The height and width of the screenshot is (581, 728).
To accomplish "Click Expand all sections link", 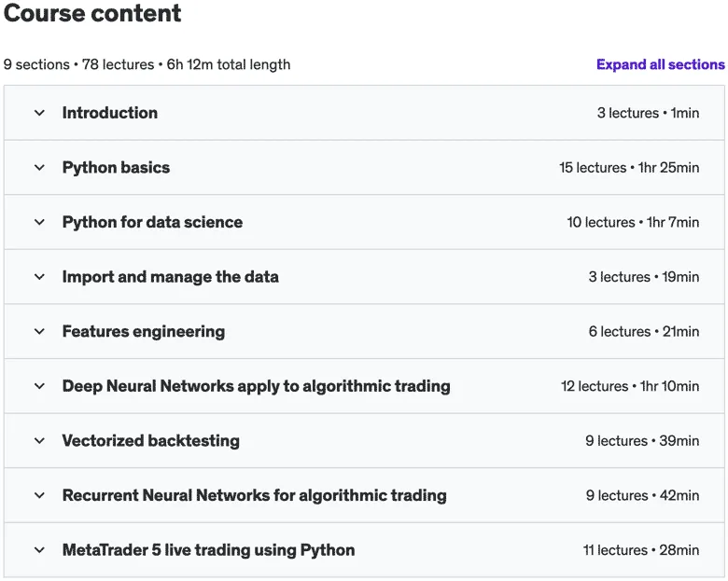I will coord(660,64).
